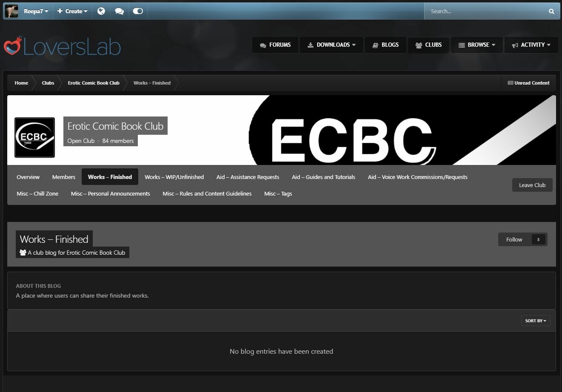View Unread Content
Screen dimensions: 562x392
click(528, 83)
